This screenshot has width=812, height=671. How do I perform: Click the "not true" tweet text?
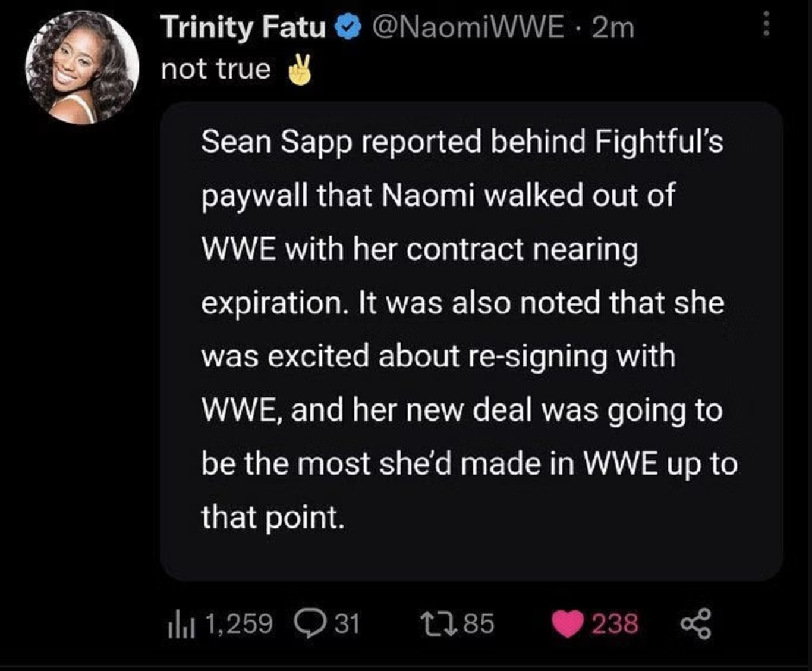(216, 69)
